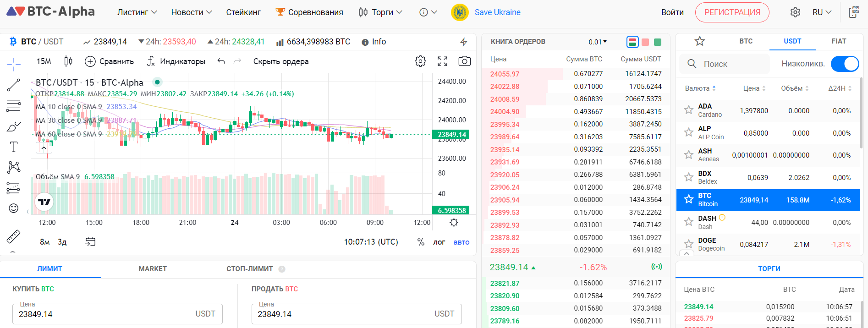Select the BTC Bitcoin row in market list
The width and height of the screenshot is (868, 328).
click(768, 200)
